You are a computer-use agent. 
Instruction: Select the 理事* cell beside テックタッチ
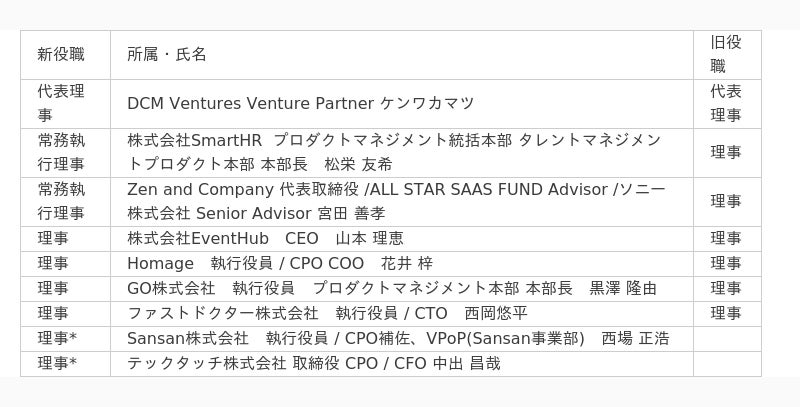(x=65, y=364)
